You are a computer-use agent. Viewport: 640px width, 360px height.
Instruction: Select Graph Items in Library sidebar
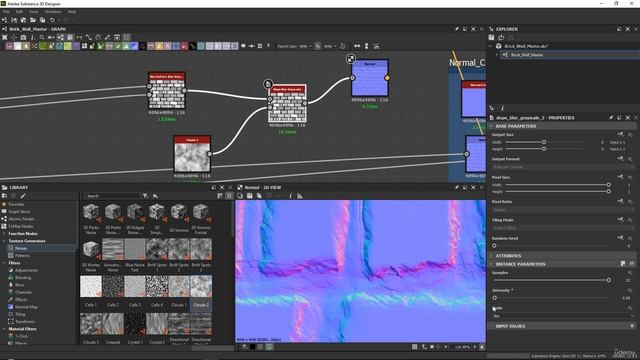[x=19, y=211]
